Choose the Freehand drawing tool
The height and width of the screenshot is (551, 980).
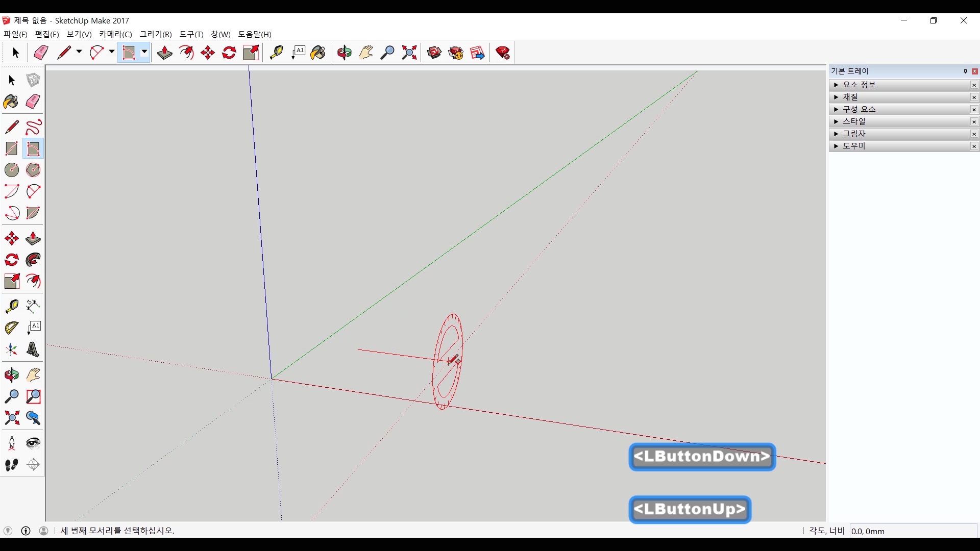coord(33,127)
